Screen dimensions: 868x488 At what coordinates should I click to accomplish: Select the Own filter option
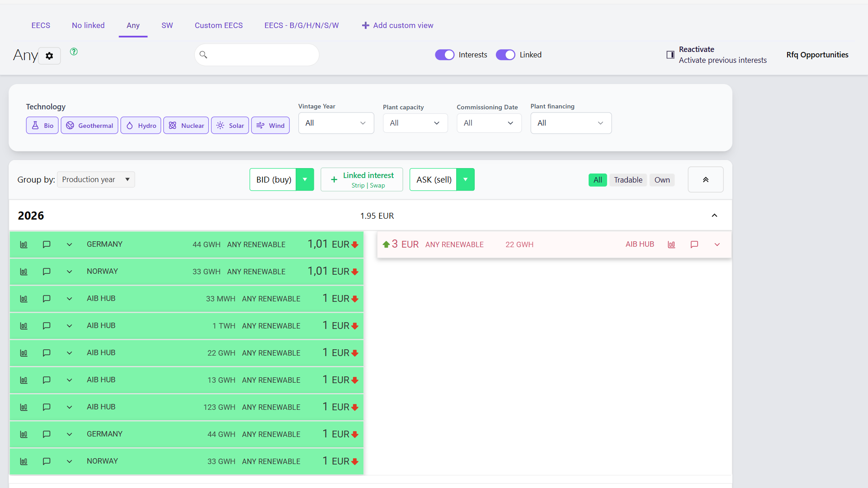662,180
